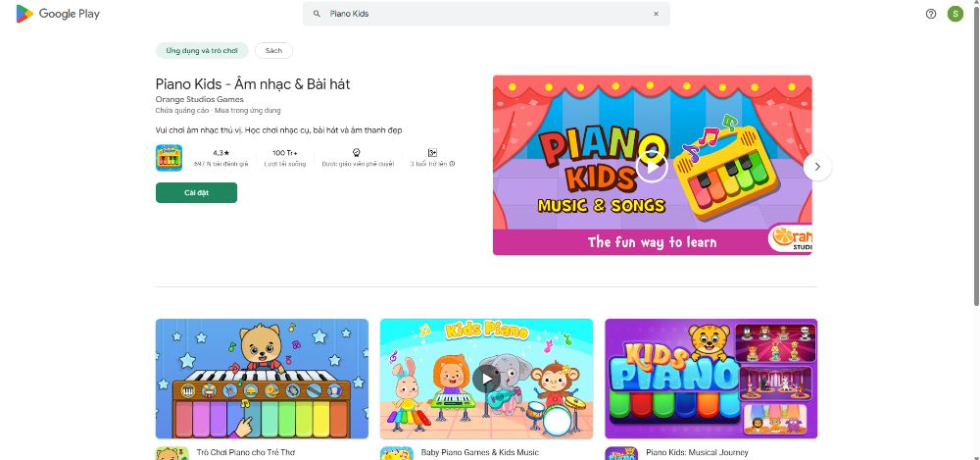Click the Cài đặt install button
Image resolution: width=980 pixels, height=460 pixels.
coord(196,193)
